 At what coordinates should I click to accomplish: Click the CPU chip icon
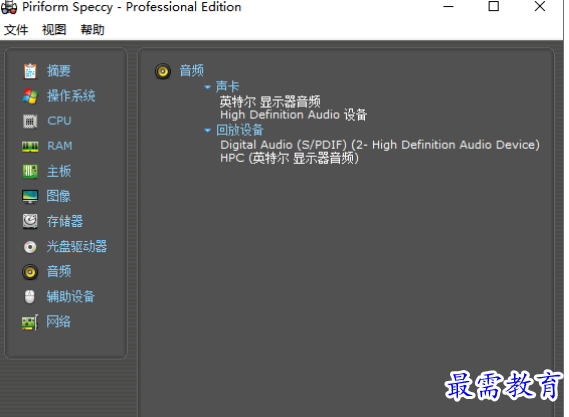30,121
